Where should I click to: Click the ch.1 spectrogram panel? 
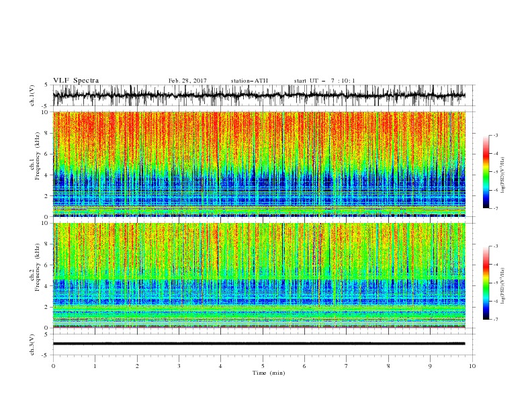[259, 164]
